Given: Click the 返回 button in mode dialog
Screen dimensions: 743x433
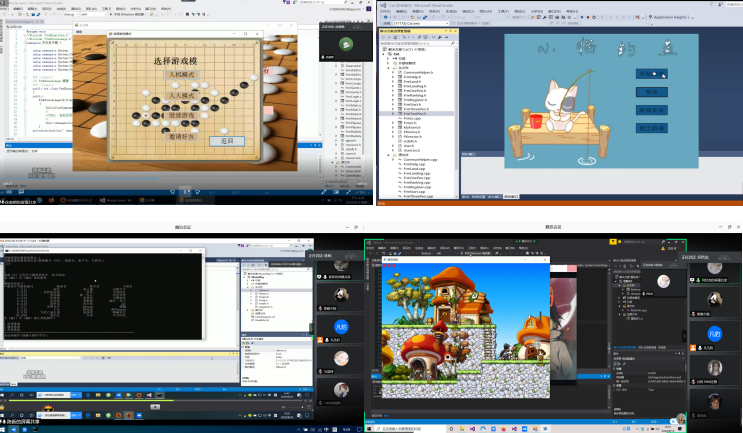Looking at the screenshot, I should point(227,141).
